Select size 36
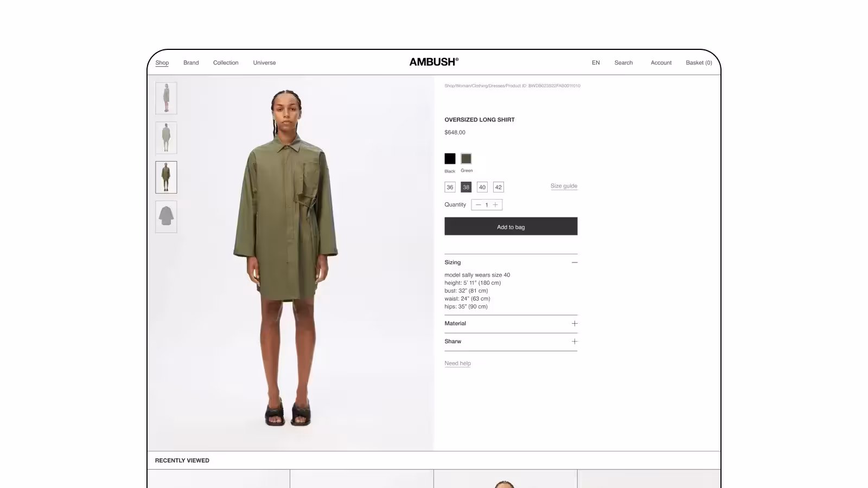868x488 pixels. (x=450, y=187)
